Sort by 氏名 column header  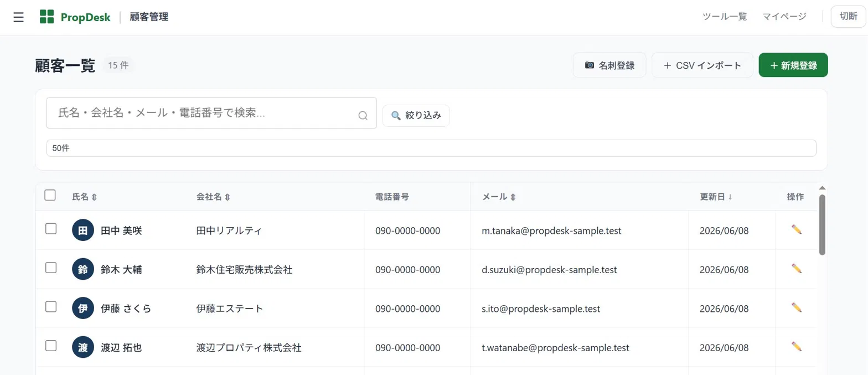click(x=85, y=197)
